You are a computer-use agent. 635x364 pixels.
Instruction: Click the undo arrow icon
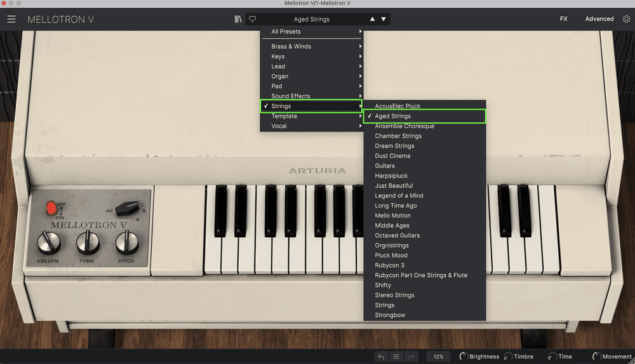[x=381, y=357]
